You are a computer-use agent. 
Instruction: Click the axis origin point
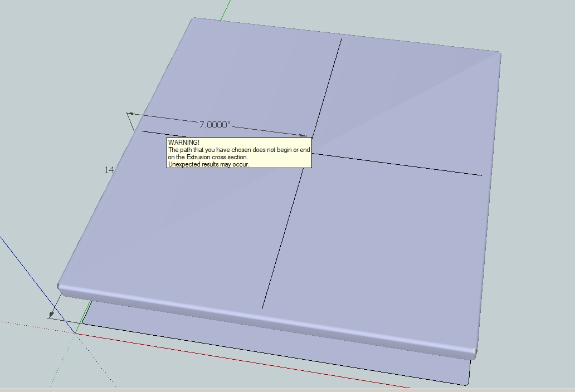[75, 332]
